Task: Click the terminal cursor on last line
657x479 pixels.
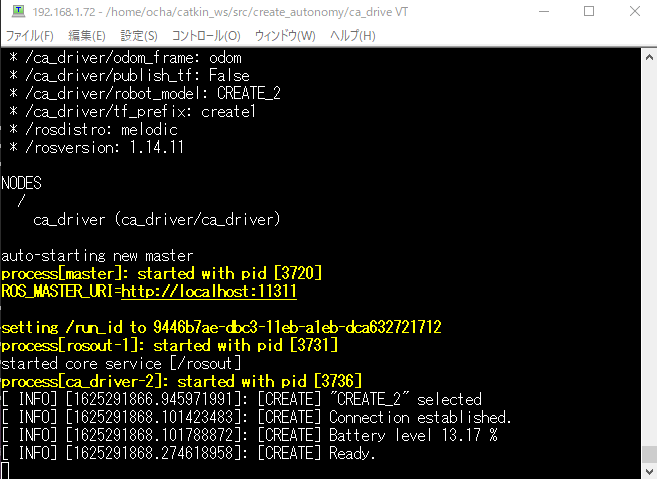Action: (5, 470)
